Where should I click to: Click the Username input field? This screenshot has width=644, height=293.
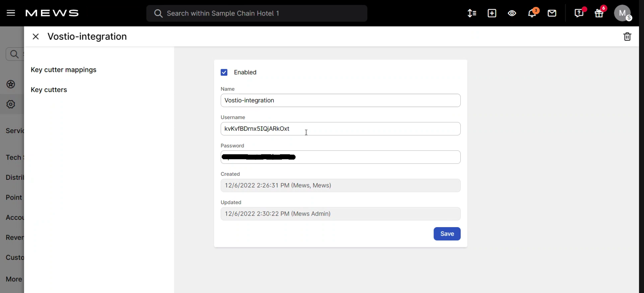(x=340, y=129)
